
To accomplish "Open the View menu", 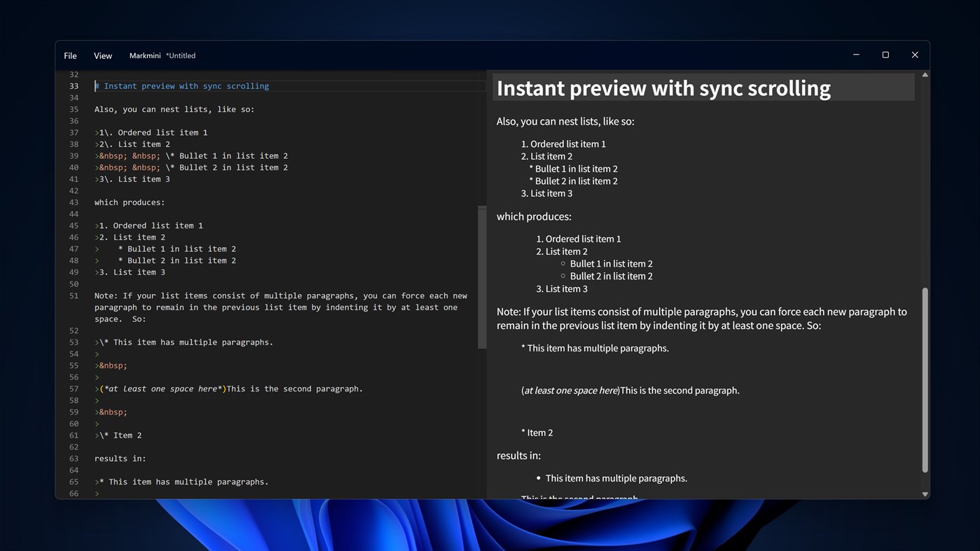I will pyautogui.click(x=102, y=55).
